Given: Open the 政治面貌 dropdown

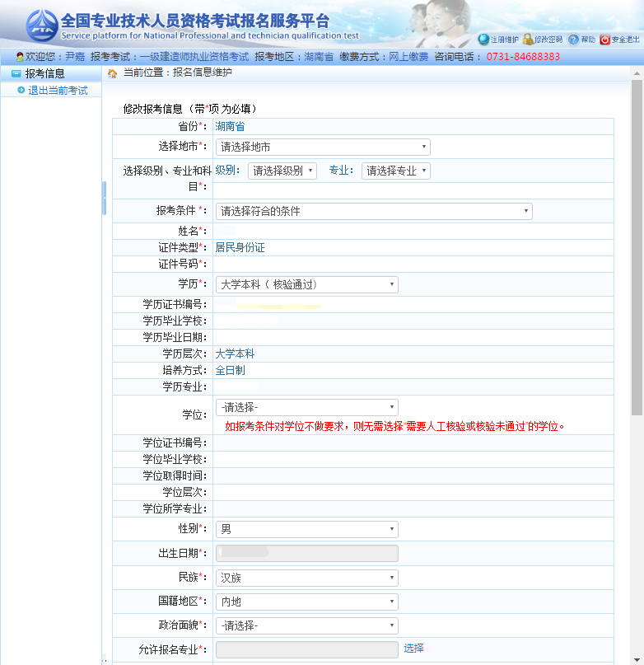Looking at the screenshot, I should (306, 625).
